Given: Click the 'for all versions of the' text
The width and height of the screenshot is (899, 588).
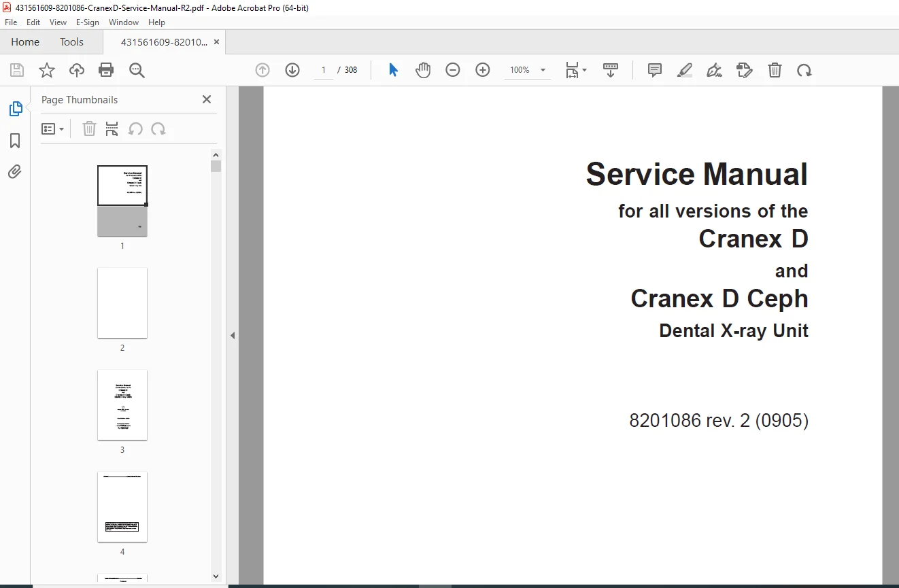Looking at the screenshot, I should coord(713,211).
